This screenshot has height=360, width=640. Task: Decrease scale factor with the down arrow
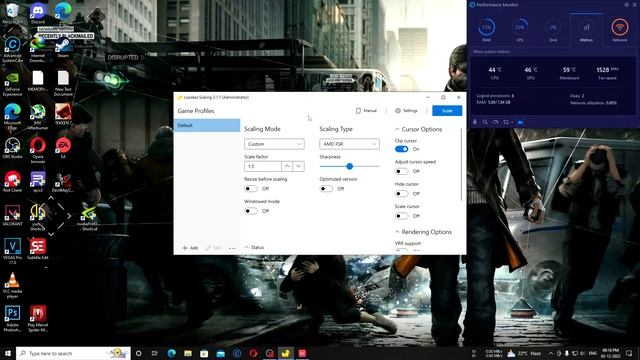point(298,166)
